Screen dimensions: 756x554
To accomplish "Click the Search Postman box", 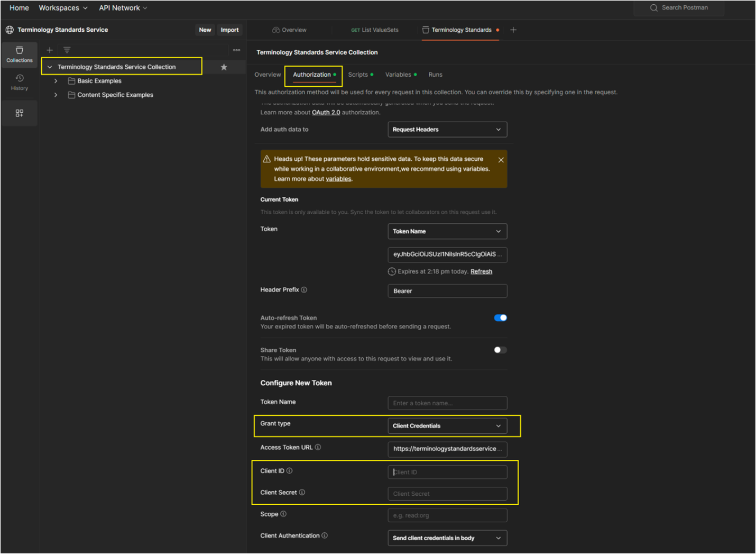I will pos(679,8).
